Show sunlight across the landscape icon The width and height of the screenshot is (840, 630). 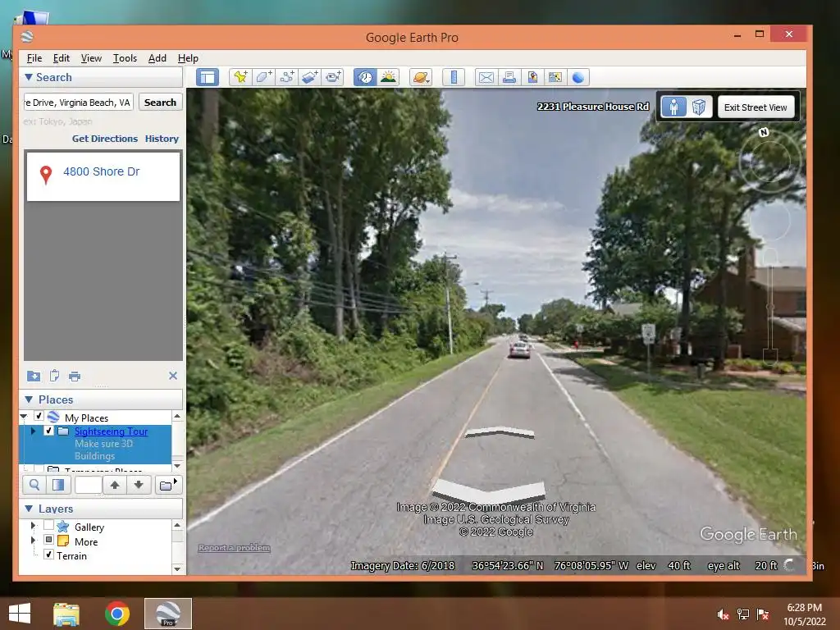tap(388, 77)
